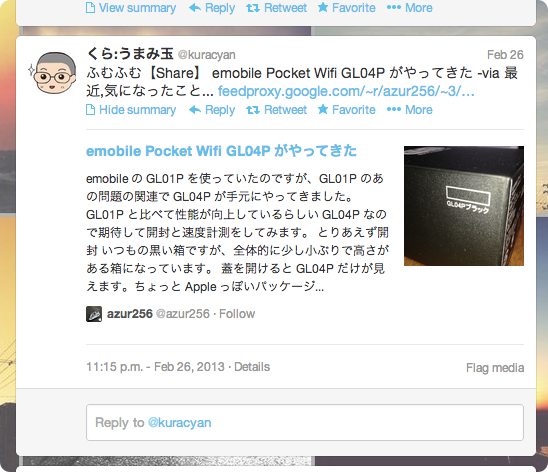
Task: Click azur256's small profile avatar
Action: (x=94, y=314)
